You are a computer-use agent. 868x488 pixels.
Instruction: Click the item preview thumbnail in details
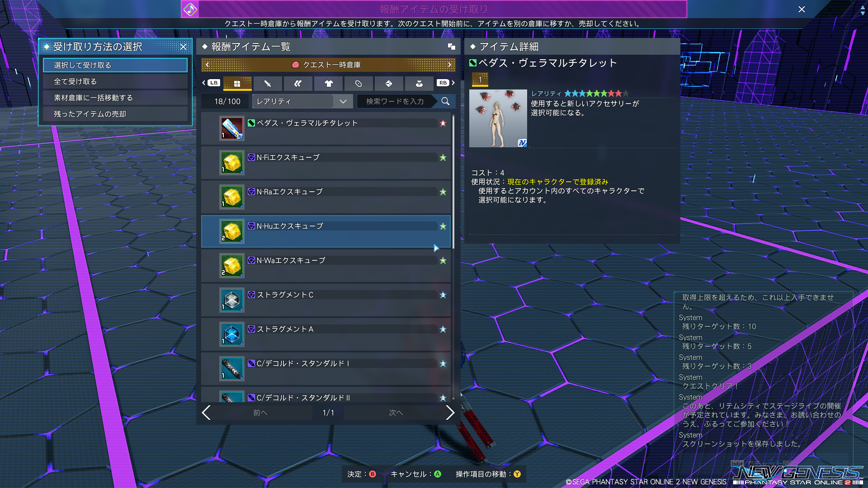point(498,118)
